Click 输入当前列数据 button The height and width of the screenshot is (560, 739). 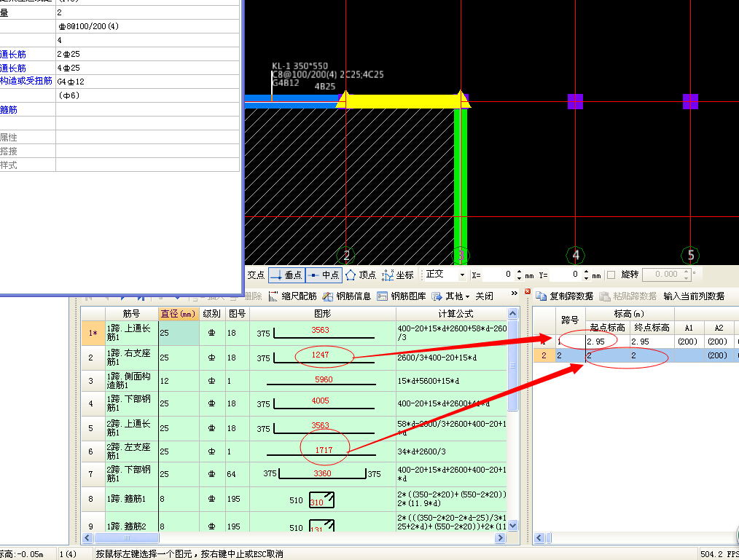694,296
